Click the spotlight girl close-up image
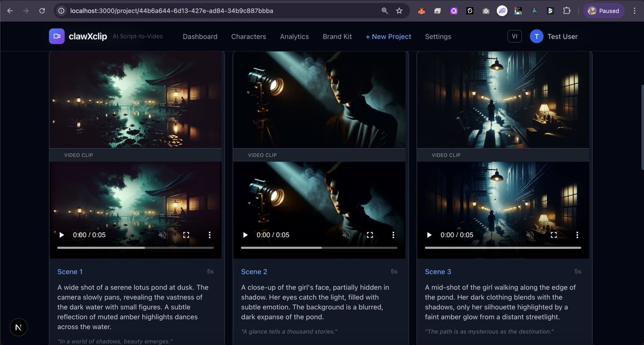Screen dimensions: 644x345 (319, 100)
